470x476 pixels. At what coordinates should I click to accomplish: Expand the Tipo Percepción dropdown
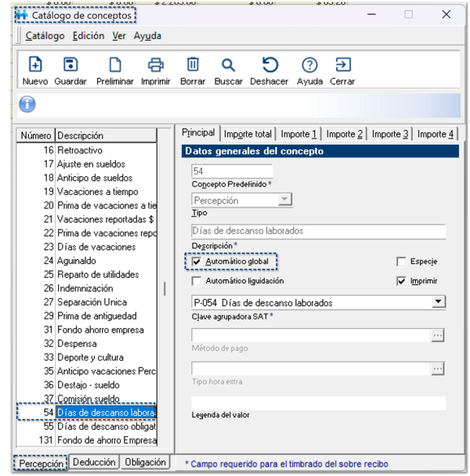[x=284, y=200]
